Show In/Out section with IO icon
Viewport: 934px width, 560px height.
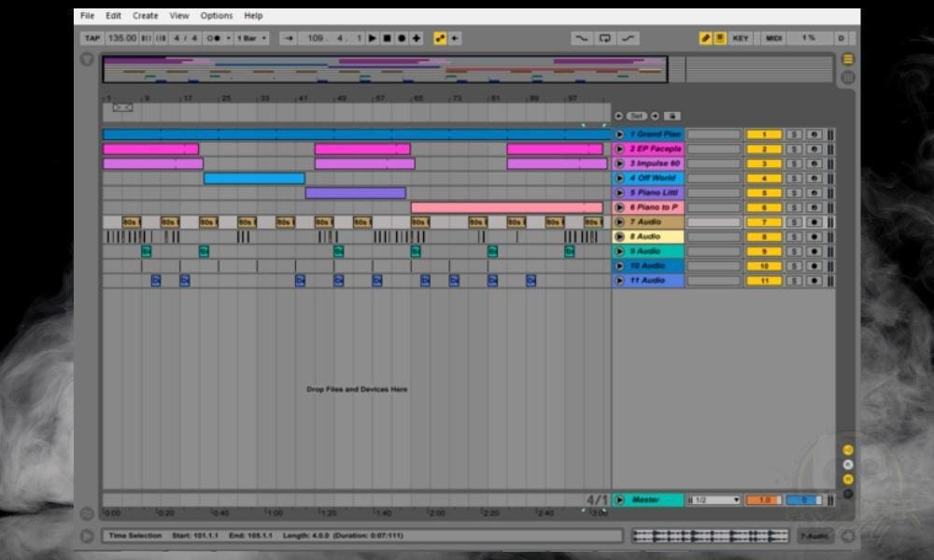pos(848,450)
